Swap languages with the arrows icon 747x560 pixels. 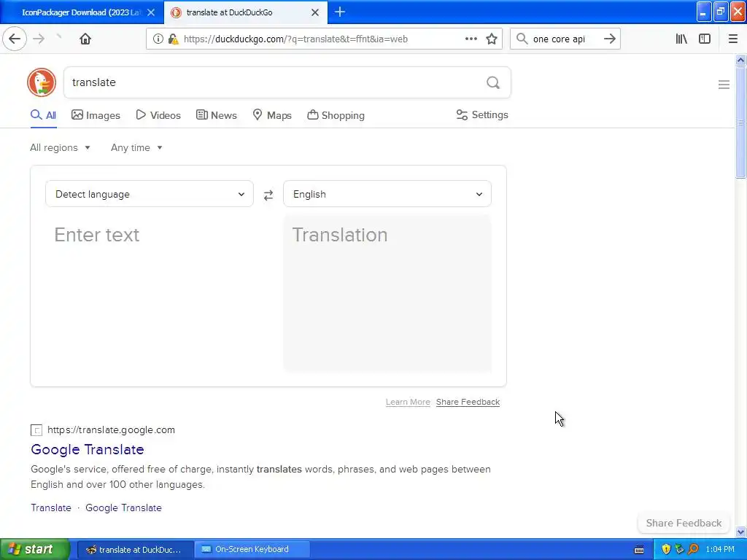tap(268, 195)
